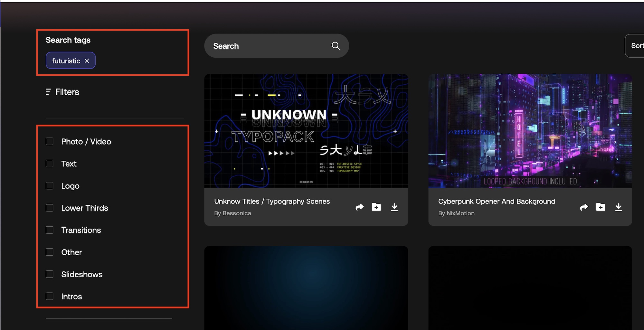Open Cyberpunk Opener And Background title
The image size is (644, 330).
497,202
